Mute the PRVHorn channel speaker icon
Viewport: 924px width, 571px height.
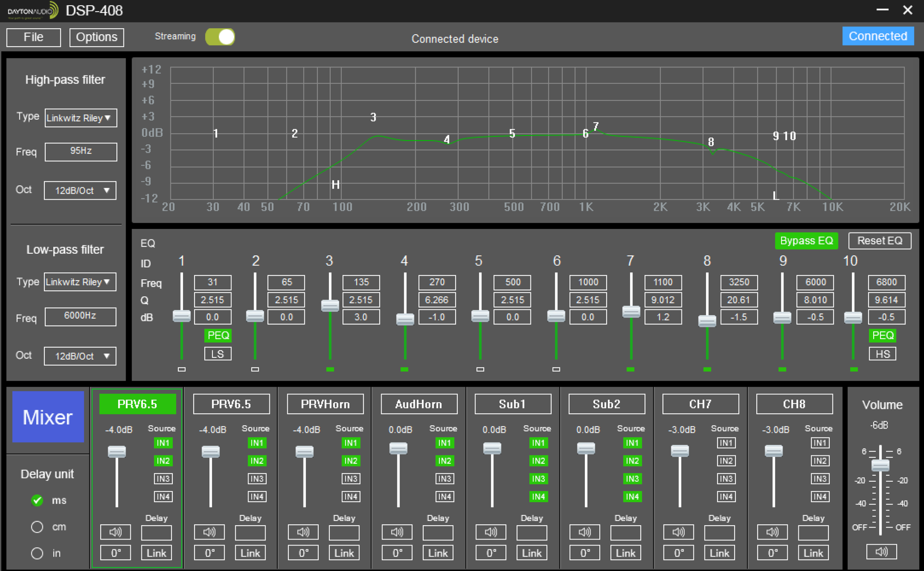click(303, 532)
